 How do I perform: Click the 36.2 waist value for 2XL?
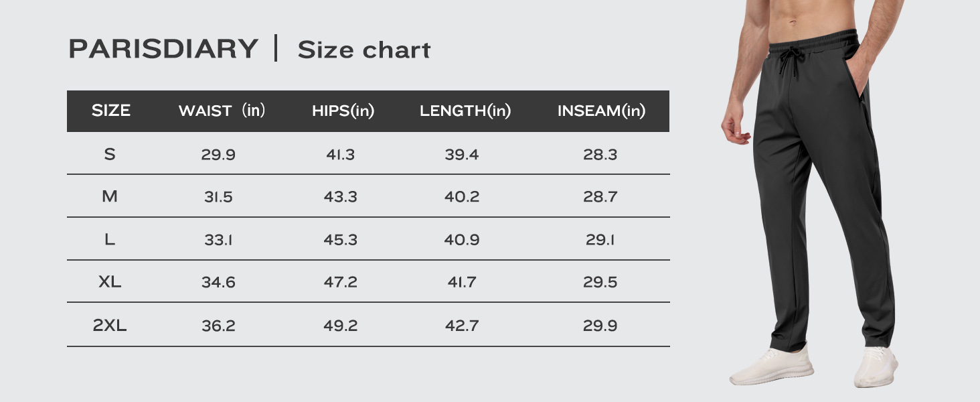pos(218,326)
